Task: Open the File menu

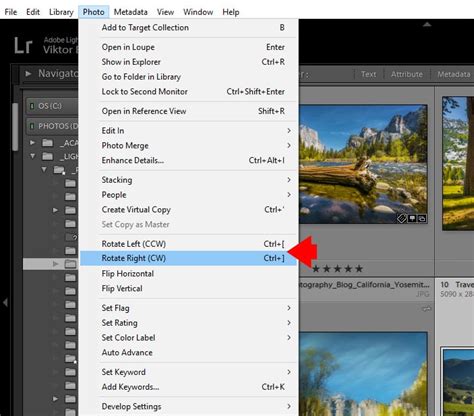Action: (11, 12)
